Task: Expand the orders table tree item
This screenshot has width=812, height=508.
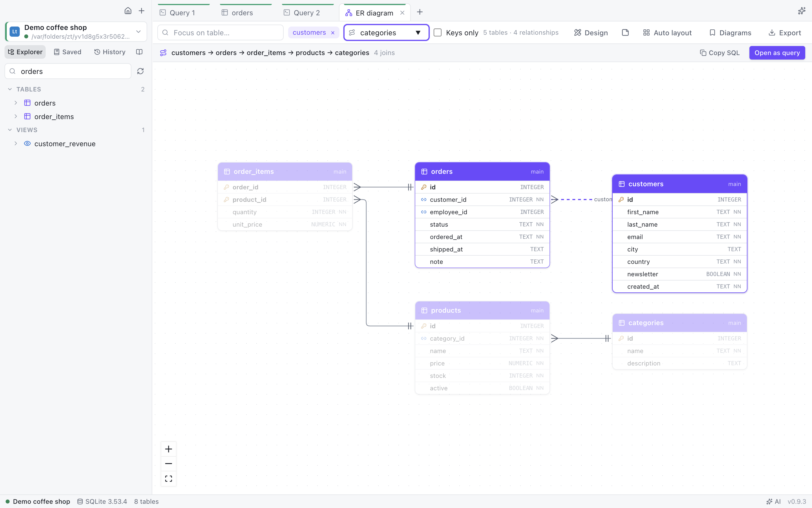Action: coord(16,103)
